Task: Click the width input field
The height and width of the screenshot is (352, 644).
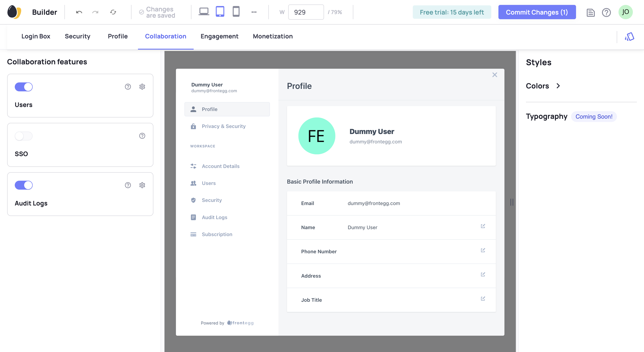Action: (306, 12)
